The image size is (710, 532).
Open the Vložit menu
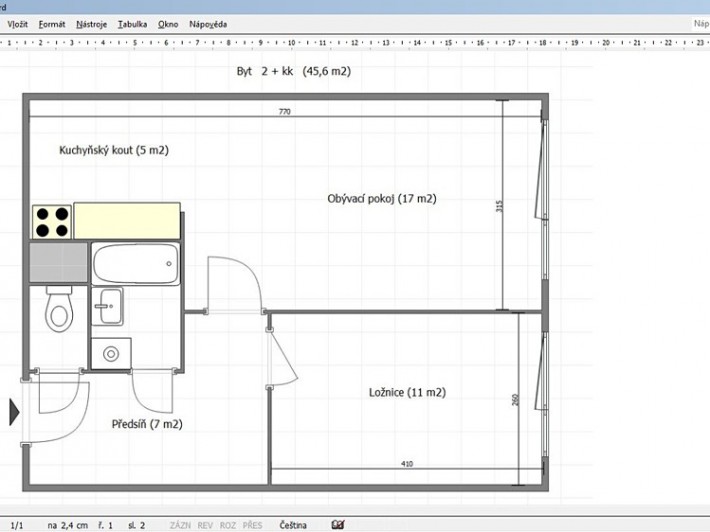[18, 23]
